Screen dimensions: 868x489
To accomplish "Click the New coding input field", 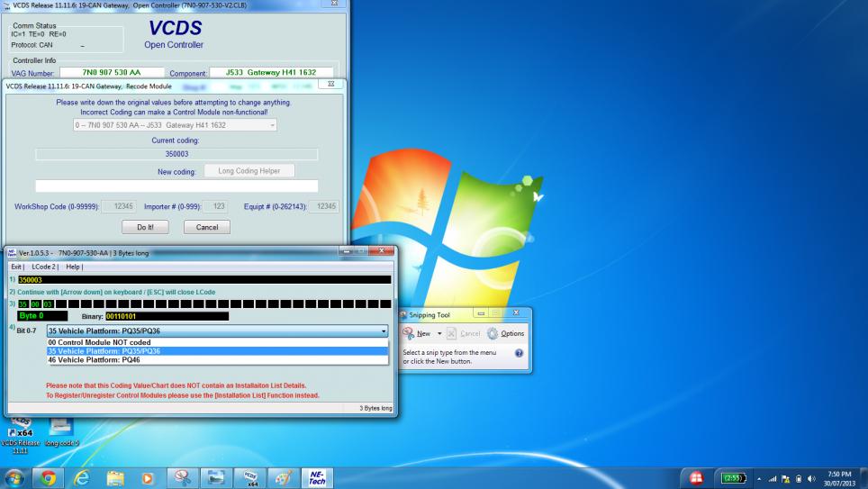I will 176,186.
